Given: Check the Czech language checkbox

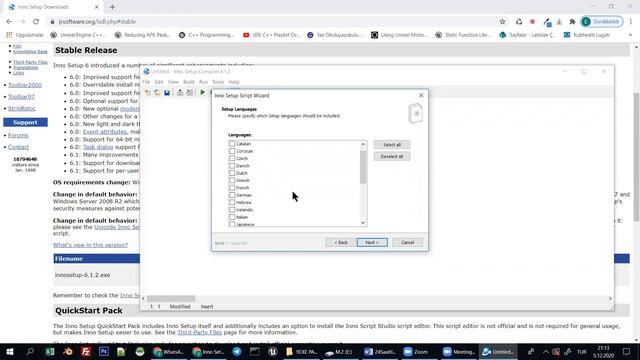Looking at the screenshot, I should click(x=232, y=158).
